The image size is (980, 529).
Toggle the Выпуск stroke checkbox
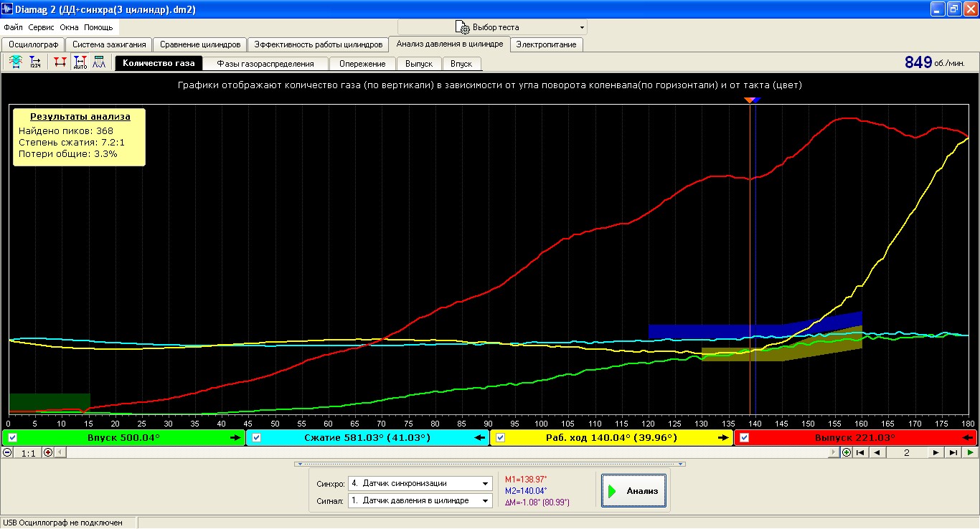click(x=745, y=438)
